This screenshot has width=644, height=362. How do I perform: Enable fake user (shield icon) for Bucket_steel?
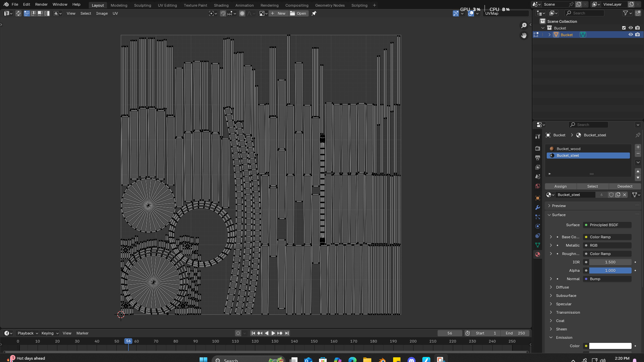point(611,195)
